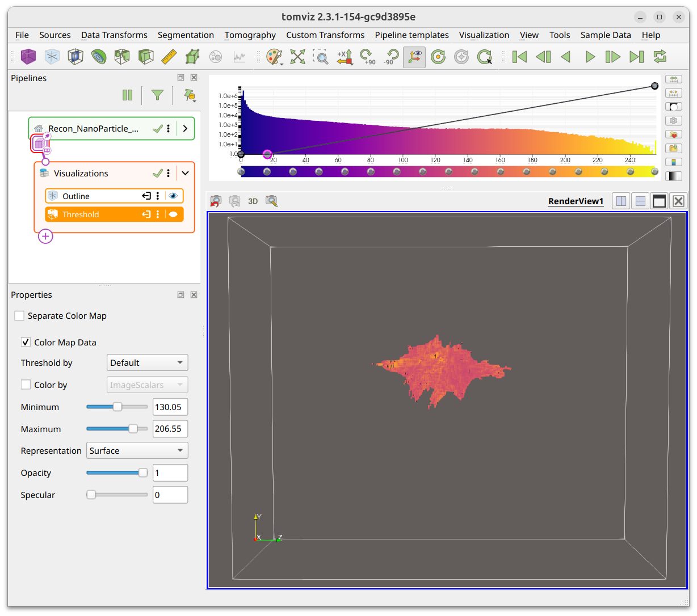
Task: Jump to the last frame
Action: pyautogui.click(x=637, y=57)
